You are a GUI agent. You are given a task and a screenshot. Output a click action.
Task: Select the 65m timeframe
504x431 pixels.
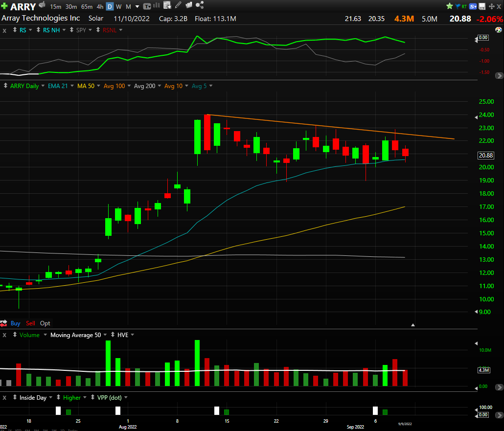[87, 6]
